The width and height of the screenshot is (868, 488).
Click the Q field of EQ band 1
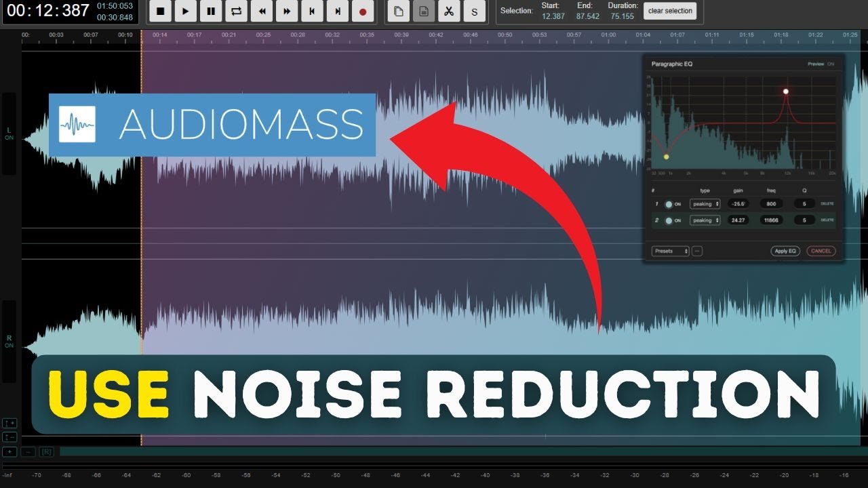pyautogui.click(x=805, y=203)
